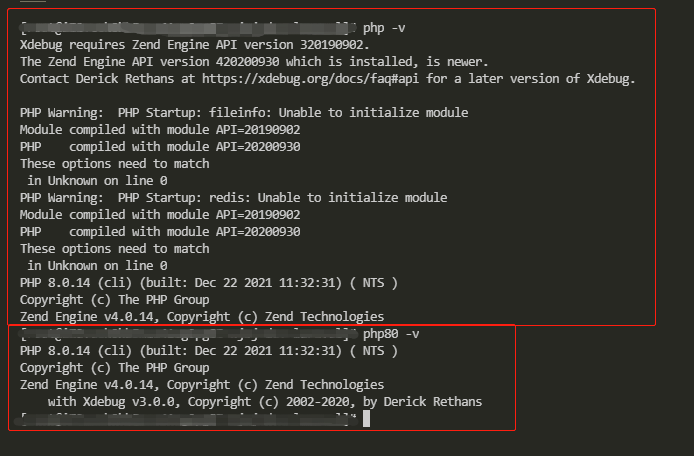694x456 pixels.
Task: Click the blurred prompt on the top line
Action: (188, 28)
